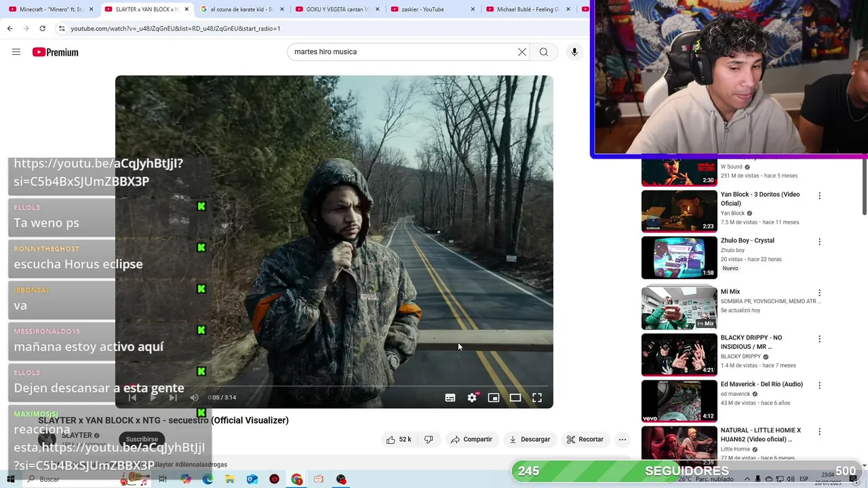The image size is (868, 488).
Task: Open Copilot from the taskbar
Action: tap(186, 479)
